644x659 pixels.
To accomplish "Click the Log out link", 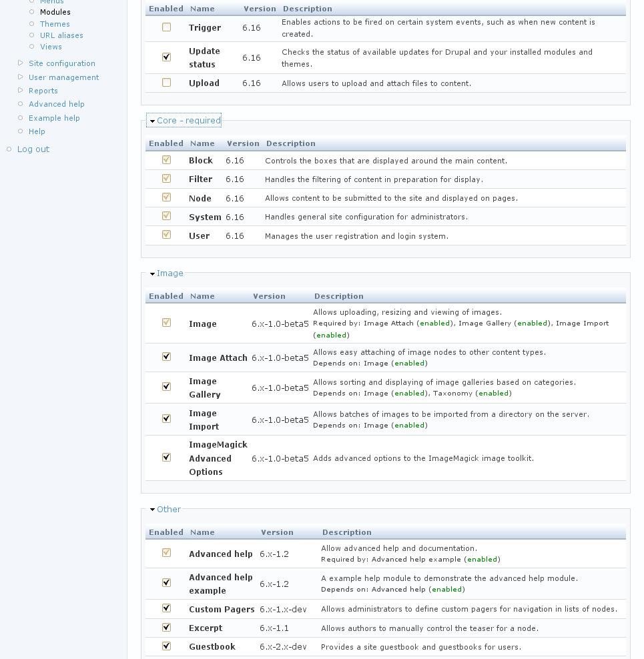I will (x=33, y=149).
